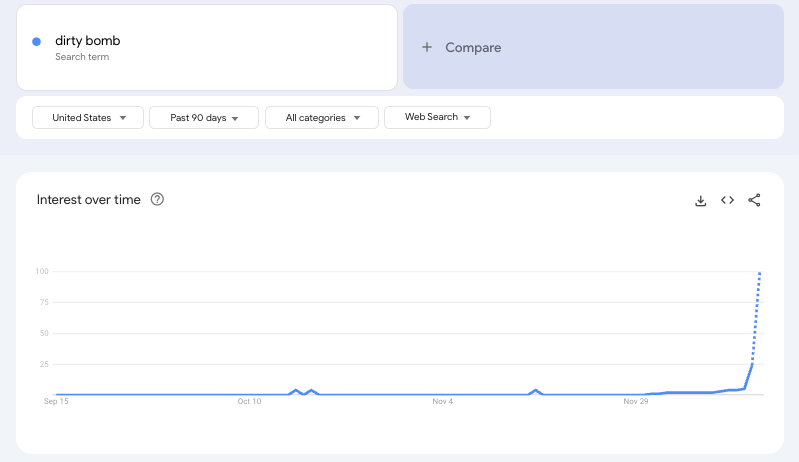The height and width of the screenshot is (462, 799).
Task: Download the interest over time data
Action: click(700, 200)
